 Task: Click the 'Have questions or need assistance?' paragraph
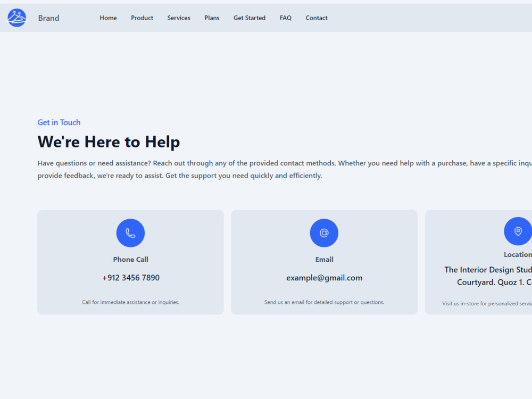pos(285,169)
